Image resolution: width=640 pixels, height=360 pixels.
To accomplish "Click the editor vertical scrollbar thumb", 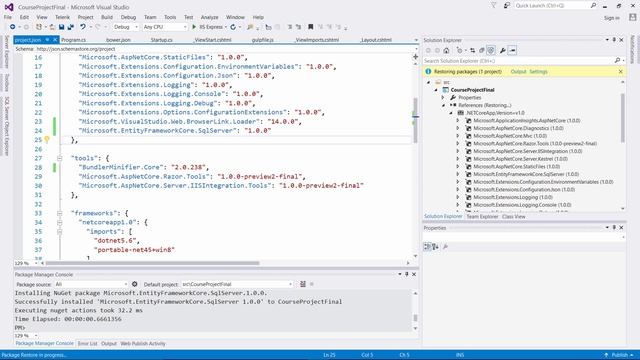I will pos(415,120).
